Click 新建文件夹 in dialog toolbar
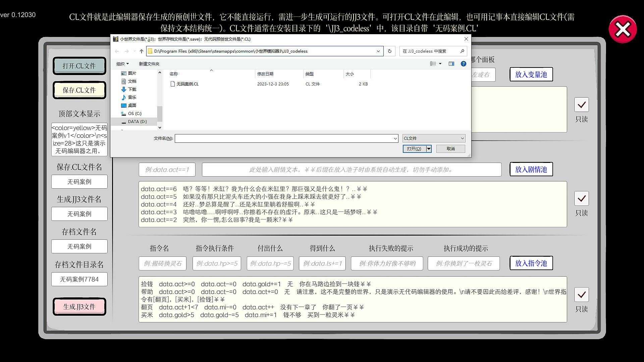644x362 pixels. [149, 64]
